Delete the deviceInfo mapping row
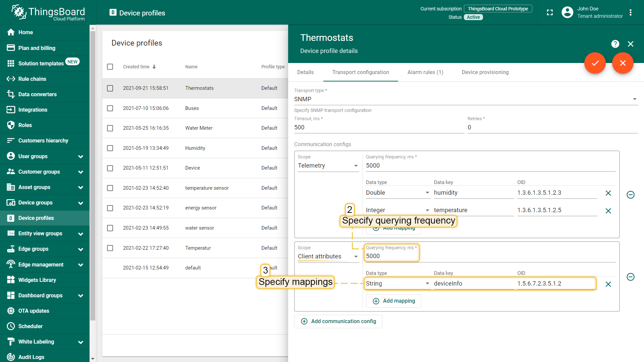 click(608, 284)
